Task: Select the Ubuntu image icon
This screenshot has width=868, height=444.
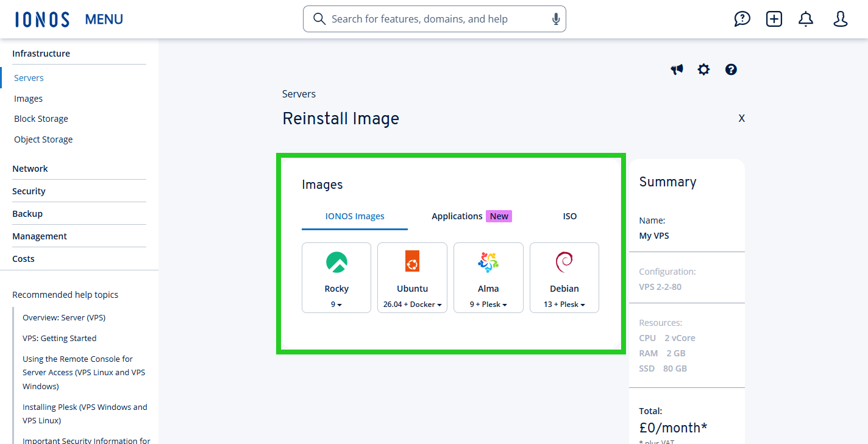Action: (412, 263)
